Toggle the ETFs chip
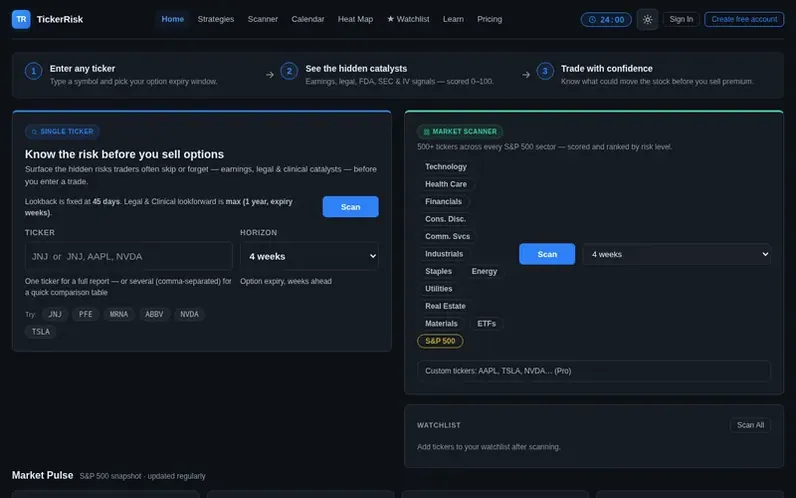796x498 pixels. pyautogui.click(x=486, y=323)
